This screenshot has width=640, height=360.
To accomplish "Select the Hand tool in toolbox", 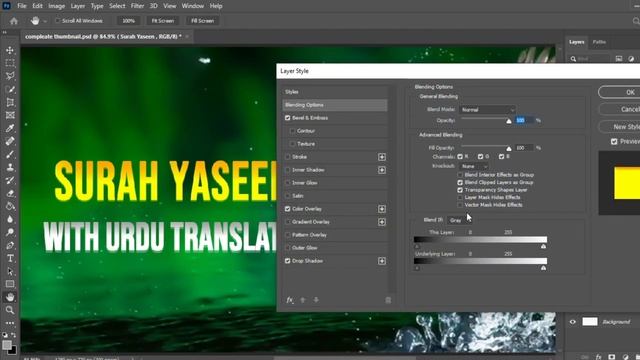I will click(x=10, y=297).
